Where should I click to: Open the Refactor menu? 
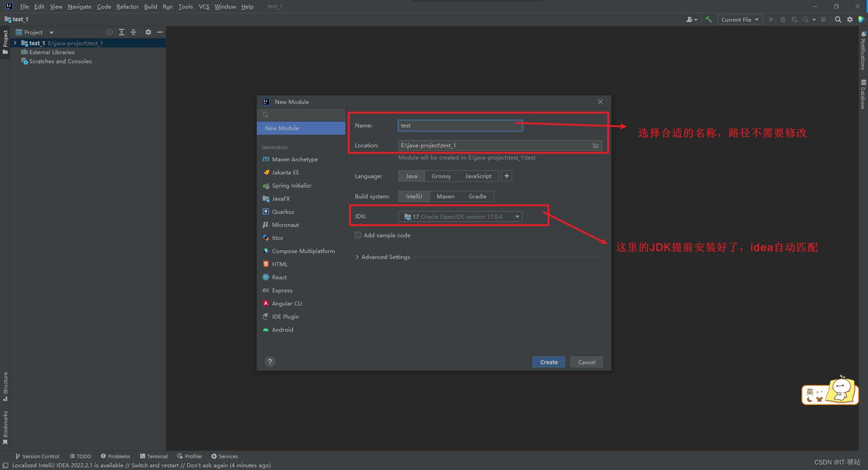pos(127,6)
